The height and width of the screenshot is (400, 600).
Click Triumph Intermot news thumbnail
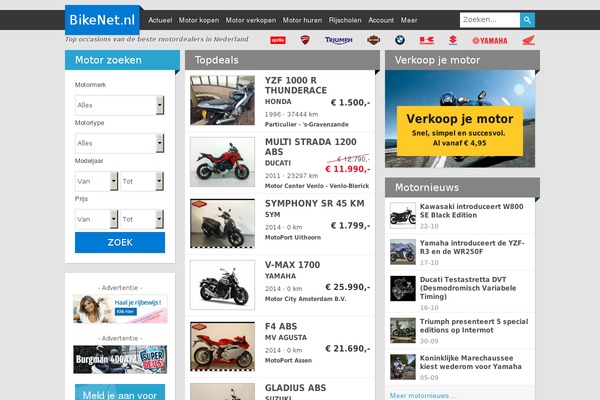pyautogui.click(x=403, y=330)
